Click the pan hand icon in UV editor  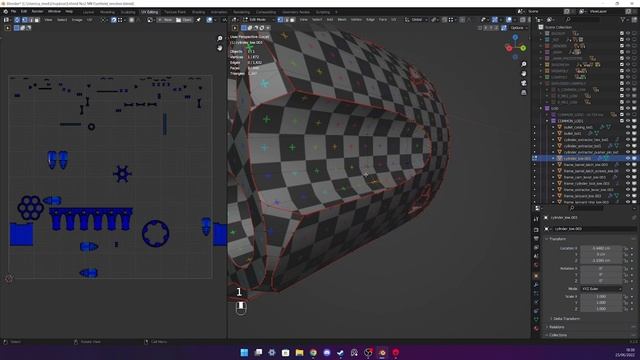pos(220,48)
